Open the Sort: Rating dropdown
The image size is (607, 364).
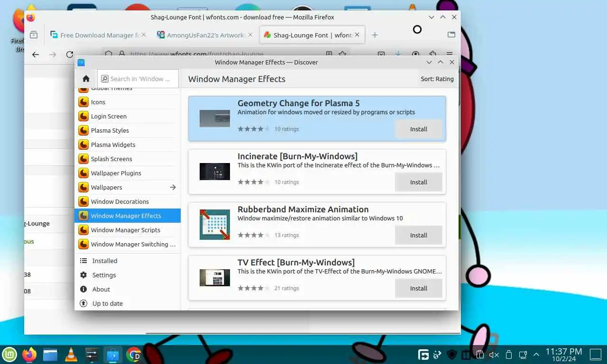[437, 79]
